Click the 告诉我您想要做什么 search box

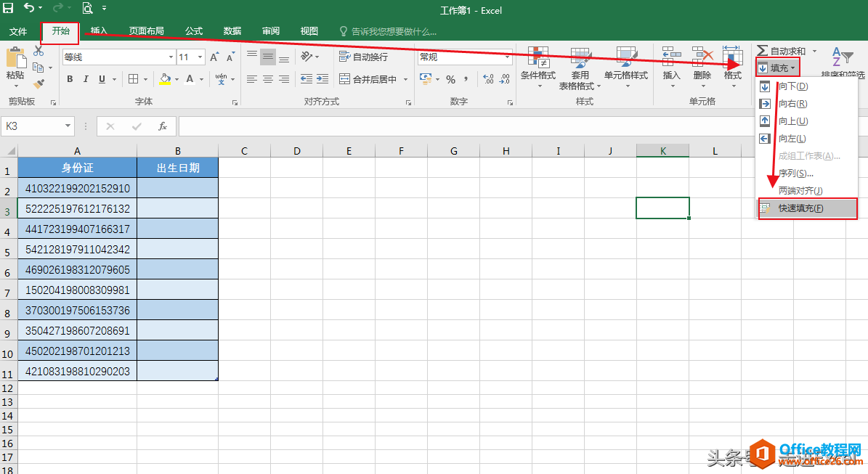tap(389, 31)
